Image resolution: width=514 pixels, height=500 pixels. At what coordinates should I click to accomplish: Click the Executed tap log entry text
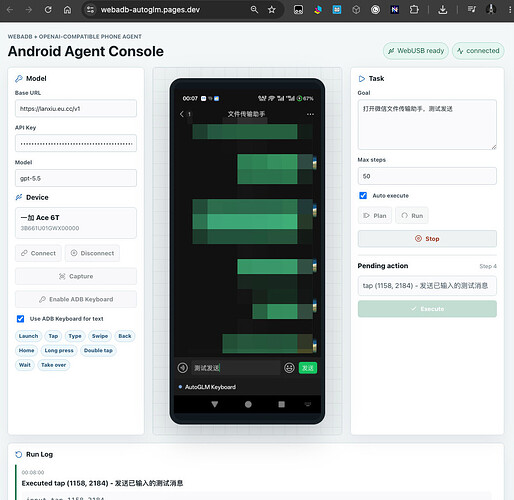(x=102, y=483)
